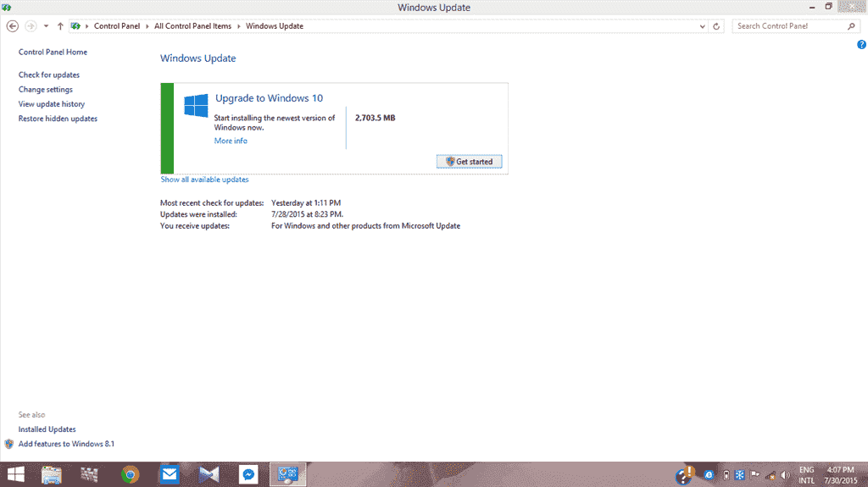
Task: Click the window system icon in title bar
Action: [x=7, y=7]
